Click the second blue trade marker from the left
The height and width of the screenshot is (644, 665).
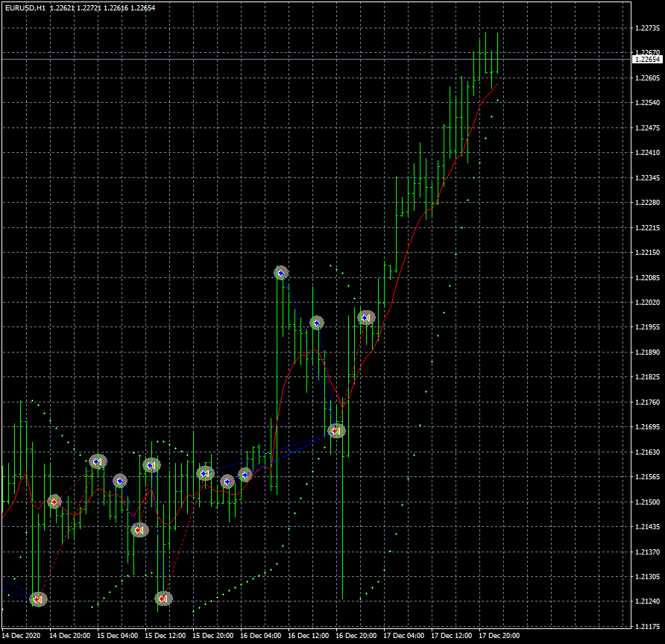point(120,481)
